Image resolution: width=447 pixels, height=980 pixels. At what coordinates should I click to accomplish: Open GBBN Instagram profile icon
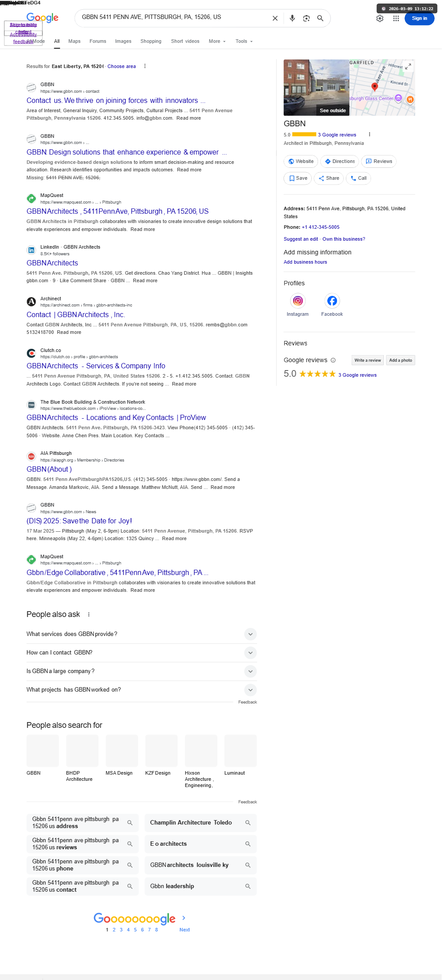[298, 301]
